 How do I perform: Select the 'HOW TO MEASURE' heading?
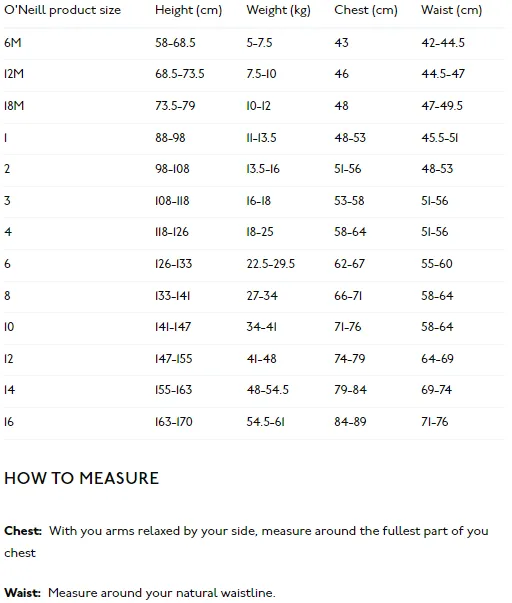point(82,478)
